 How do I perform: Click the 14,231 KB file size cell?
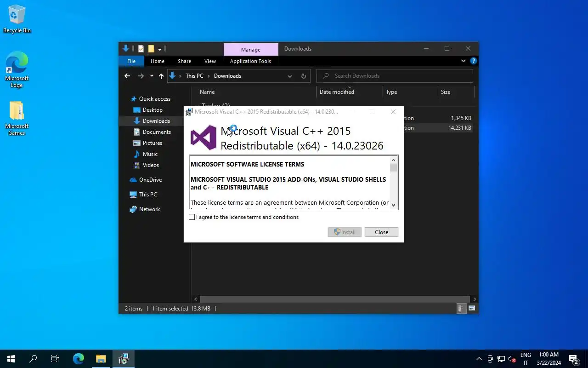[x=459, y=128]
